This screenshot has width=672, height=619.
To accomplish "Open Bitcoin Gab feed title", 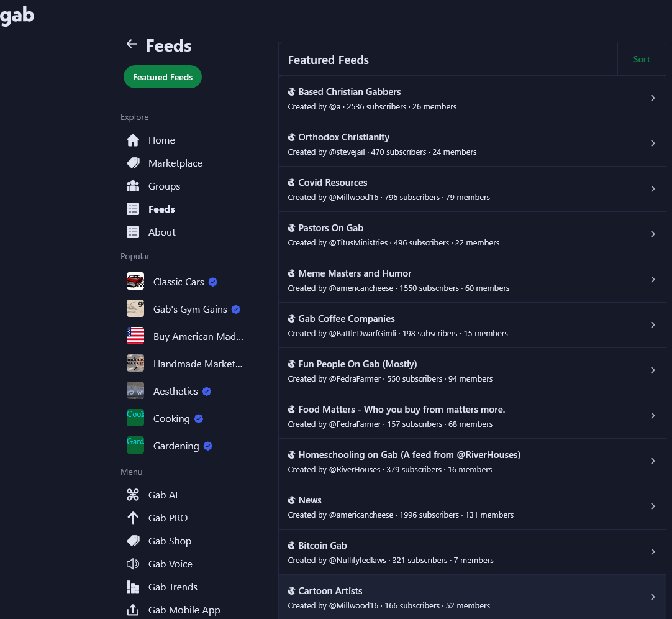I will 322,546.
